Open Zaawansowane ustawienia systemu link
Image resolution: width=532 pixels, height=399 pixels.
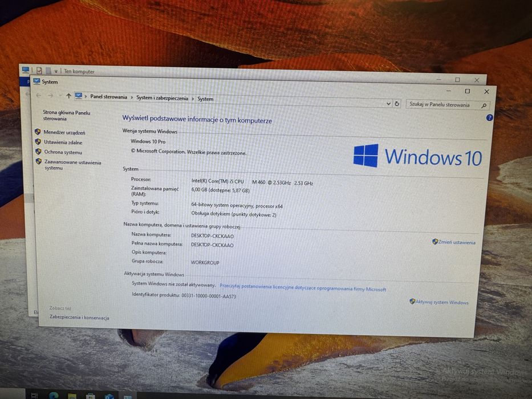click(72, 165)
